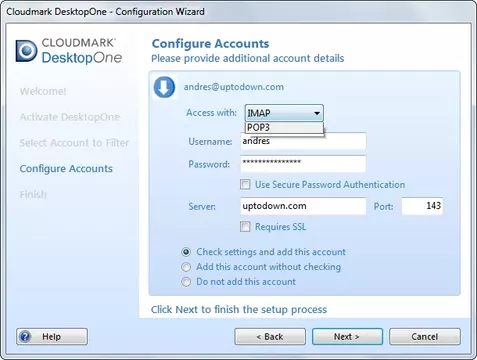Viewport: 477px width, 360px height.
Task: Enable Use Secure Password Authentication checkbox
Action: pyautogui.click(x=245, y=184)
